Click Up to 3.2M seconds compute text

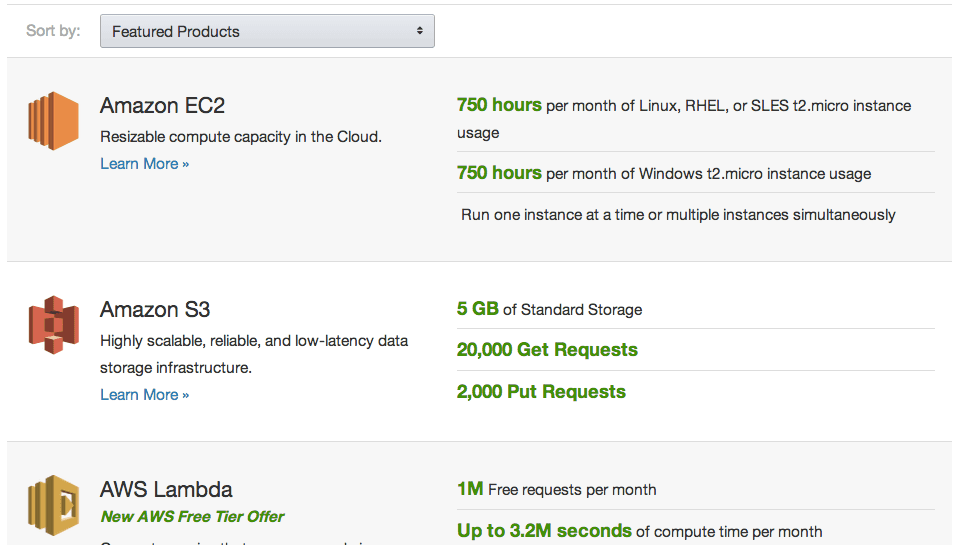tap(639, 530)
